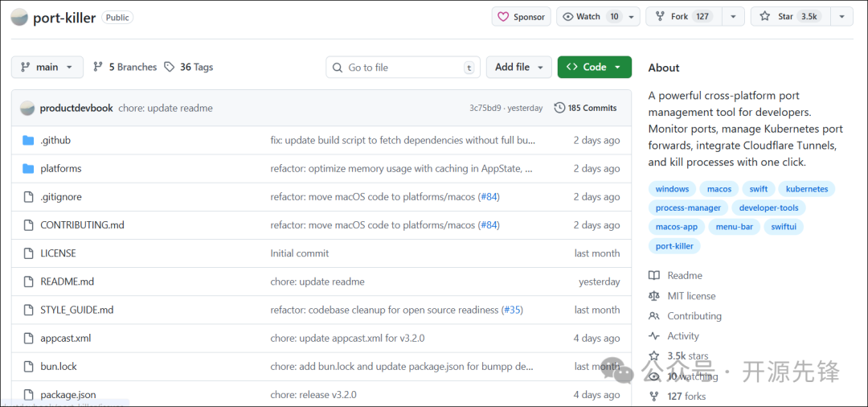
Task: Click the CONTRIBUTING.md file icon
Action: [28, 225]
